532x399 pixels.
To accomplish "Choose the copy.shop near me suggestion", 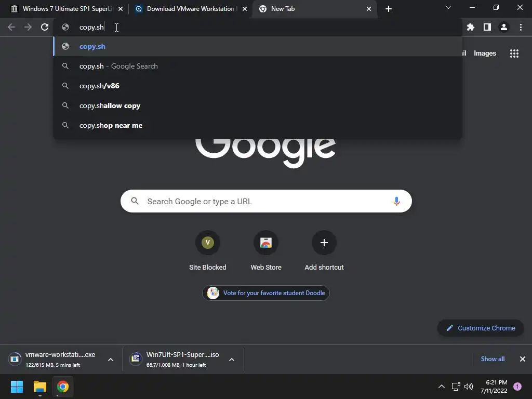I will [258, 125].
